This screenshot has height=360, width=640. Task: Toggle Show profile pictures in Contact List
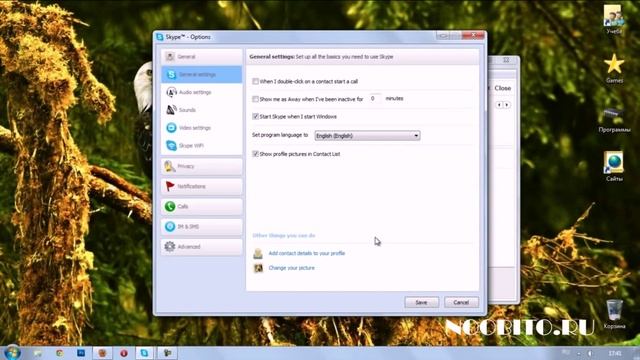(256, 154)
